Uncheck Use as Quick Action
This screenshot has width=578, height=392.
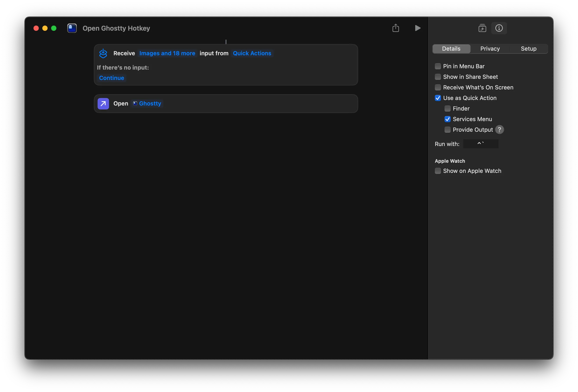click(438, 98)
